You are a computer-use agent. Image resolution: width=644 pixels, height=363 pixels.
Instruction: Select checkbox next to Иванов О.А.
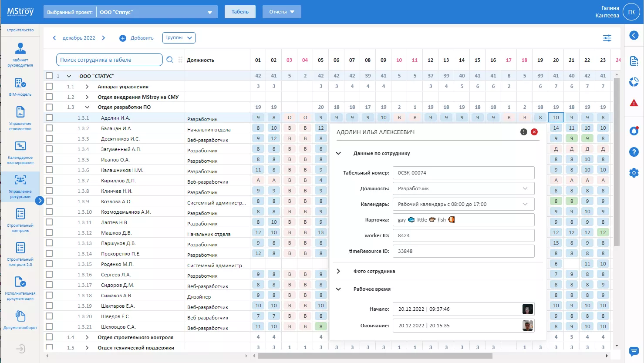click(x=49, y=159)
